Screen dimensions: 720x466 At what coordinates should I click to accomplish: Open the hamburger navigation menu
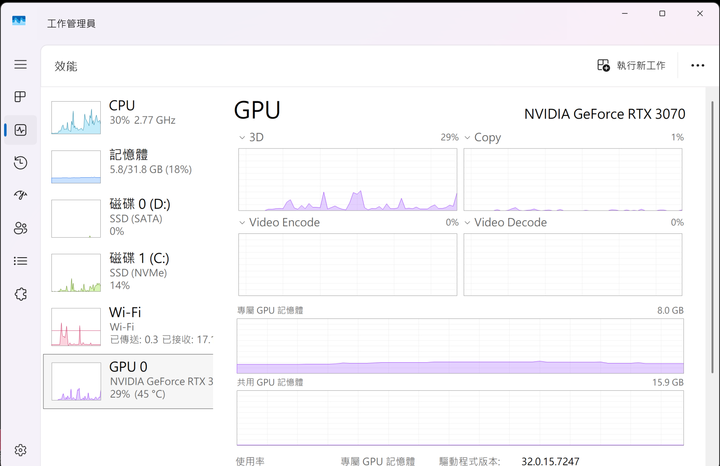20,64
